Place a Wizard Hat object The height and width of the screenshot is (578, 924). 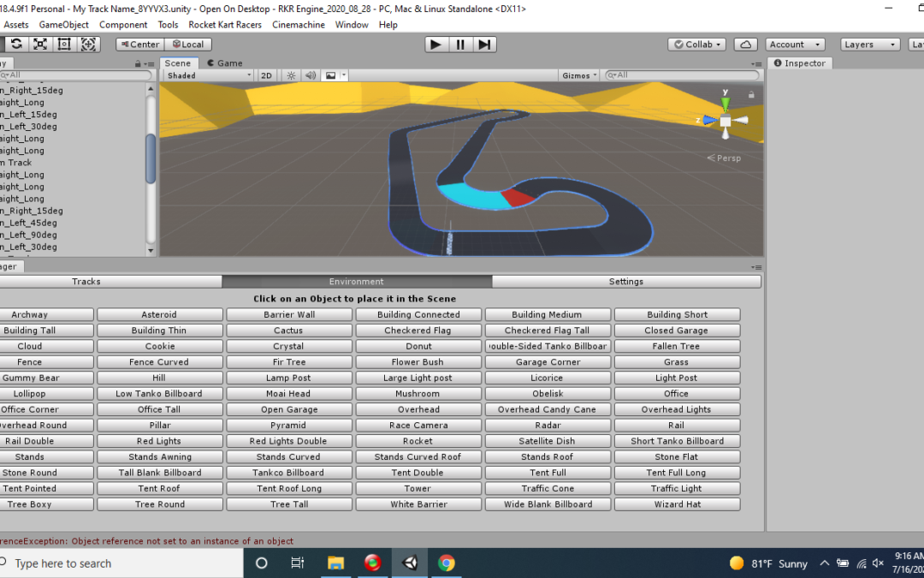coord(677,504)
